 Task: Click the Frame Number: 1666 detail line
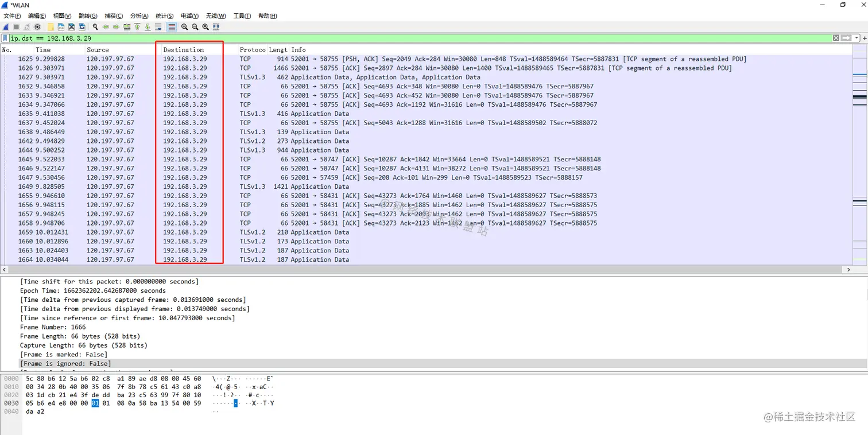point(53,327)
